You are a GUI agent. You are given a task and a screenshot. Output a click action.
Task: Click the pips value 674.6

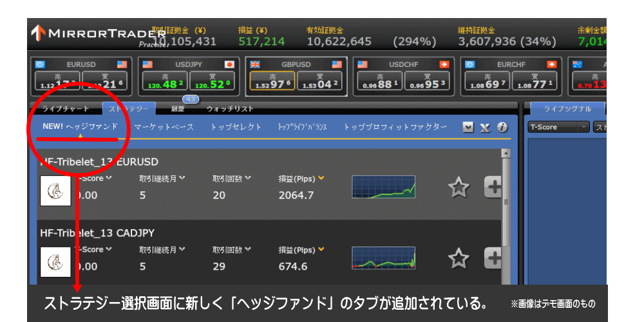tap(293, 267)
